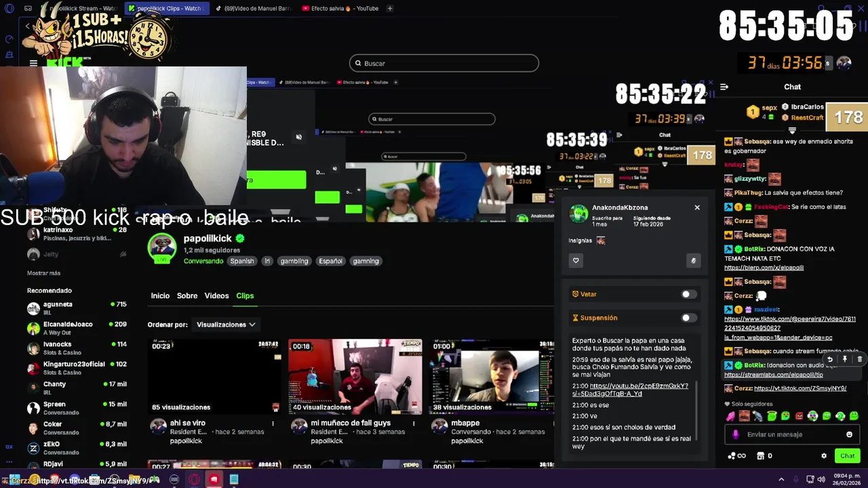Open the 'mbappe' clip thumbnail
868x488 pixels.
point(493,376)
